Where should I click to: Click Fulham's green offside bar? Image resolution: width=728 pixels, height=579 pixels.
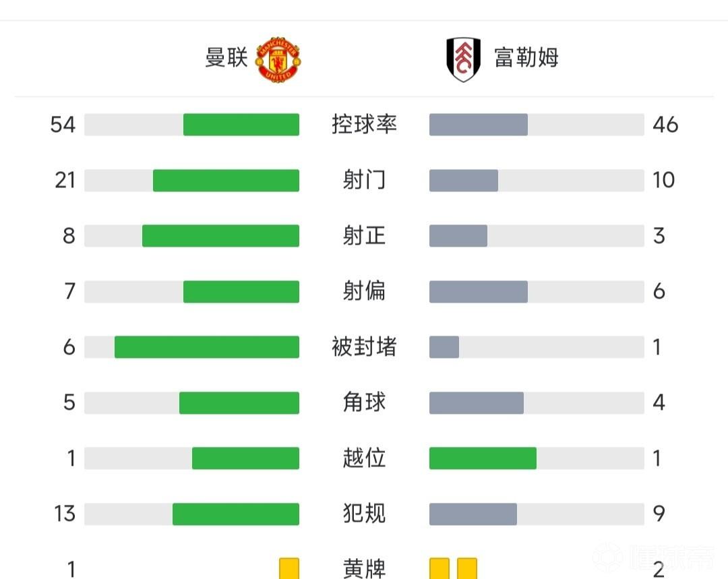coord(483,458)
